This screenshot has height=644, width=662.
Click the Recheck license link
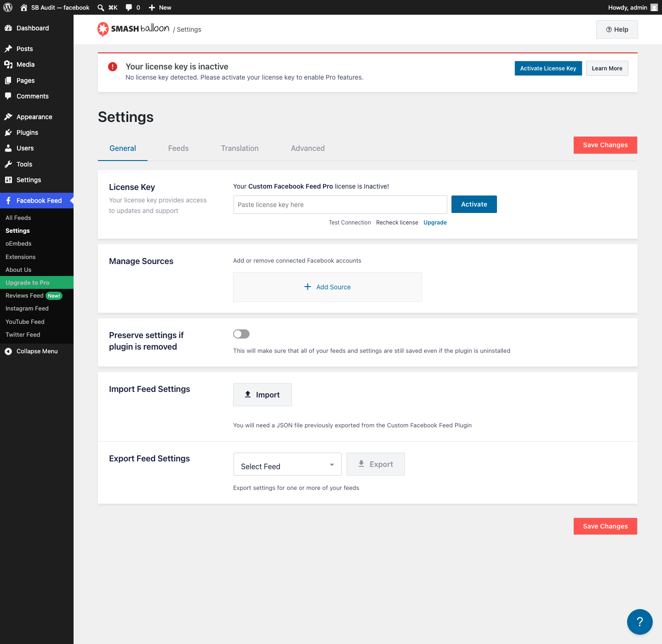tap(397, 223)
